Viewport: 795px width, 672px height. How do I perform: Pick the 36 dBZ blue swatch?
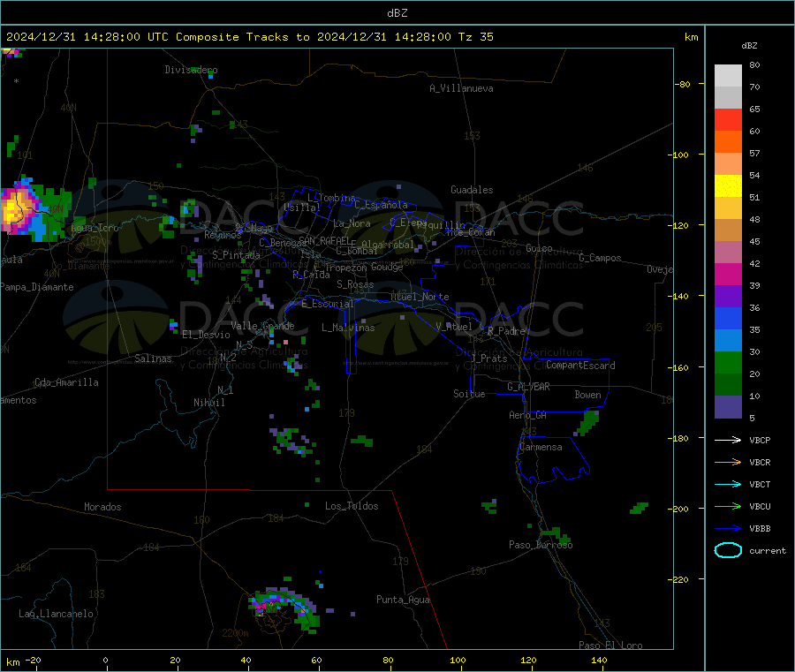tap(728, 318)
